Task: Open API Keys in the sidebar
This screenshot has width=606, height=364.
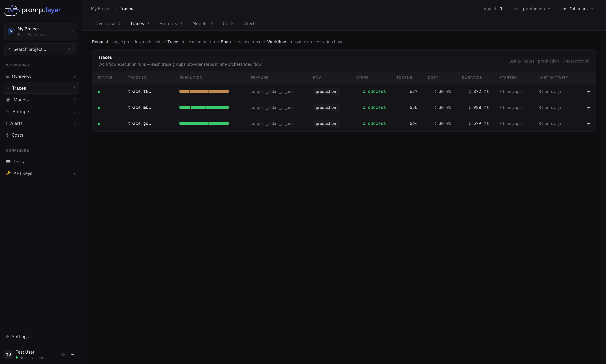Action: point(41,173)
